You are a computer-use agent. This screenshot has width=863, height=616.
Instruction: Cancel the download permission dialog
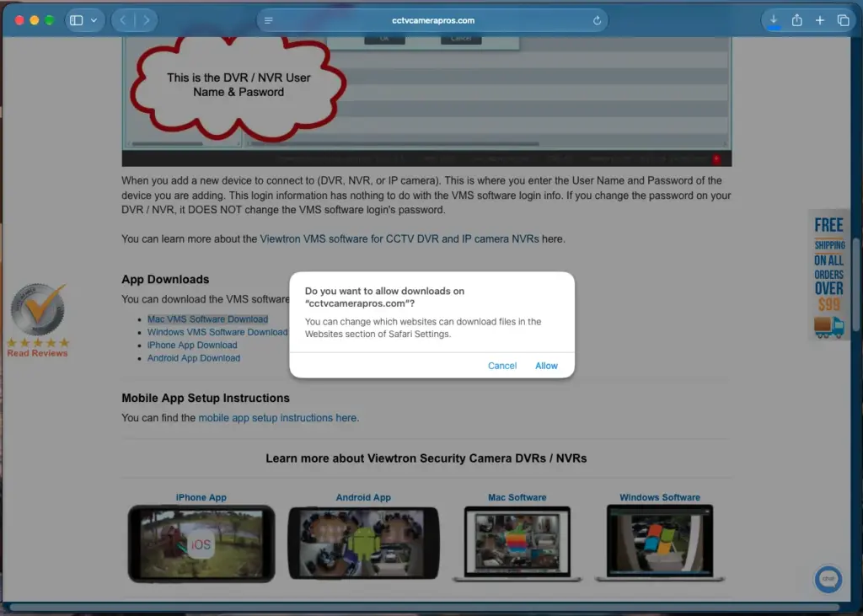pos(502,366)
